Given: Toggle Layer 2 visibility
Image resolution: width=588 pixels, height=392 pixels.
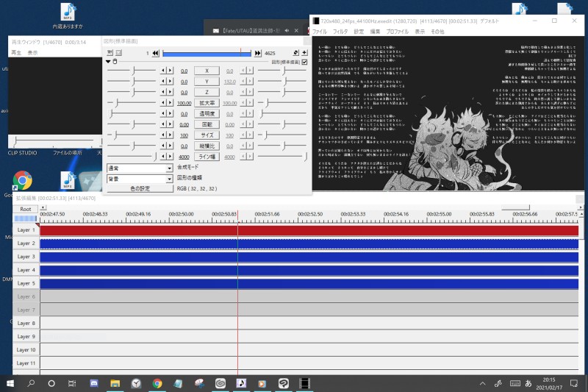Looking at the screenshot, I should pyautogui.click(x=26, y=243).
